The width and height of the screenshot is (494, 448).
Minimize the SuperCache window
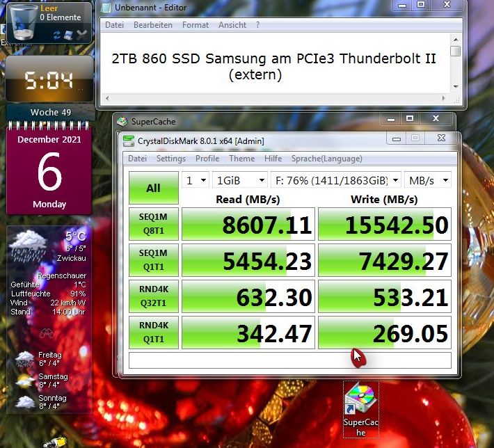coord(391,119)
